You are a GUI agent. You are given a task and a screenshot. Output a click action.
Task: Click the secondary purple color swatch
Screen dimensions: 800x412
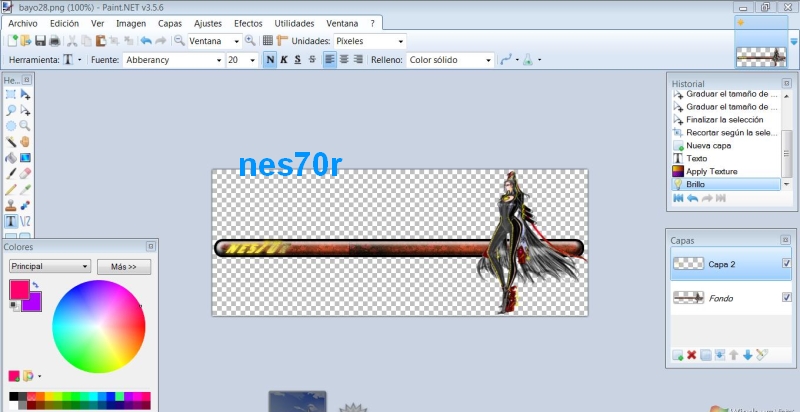35,304
